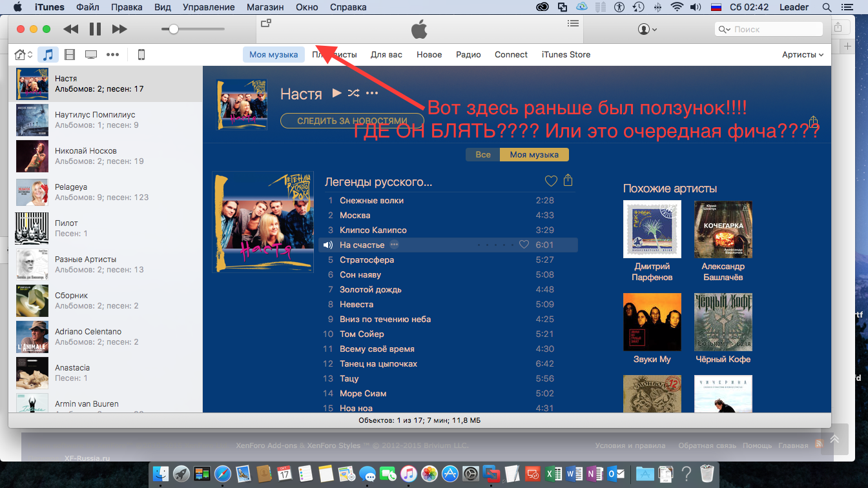Open Safari from the Dock
The image size is (868, 488).
(x=223, y=474)
